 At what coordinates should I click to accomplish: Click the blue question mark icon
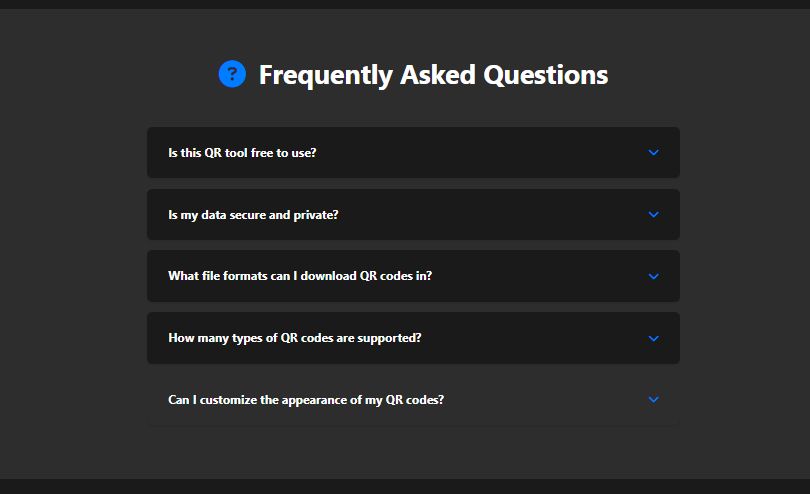pyautogui.click(x=232, y=73)
